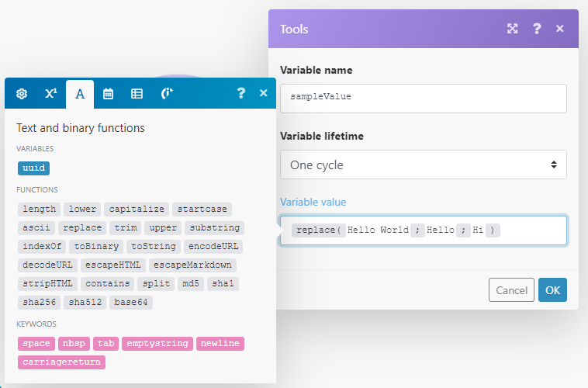This screenshot has width=588, height=388.
Task: Insert the base64 function
Action: 131,303
